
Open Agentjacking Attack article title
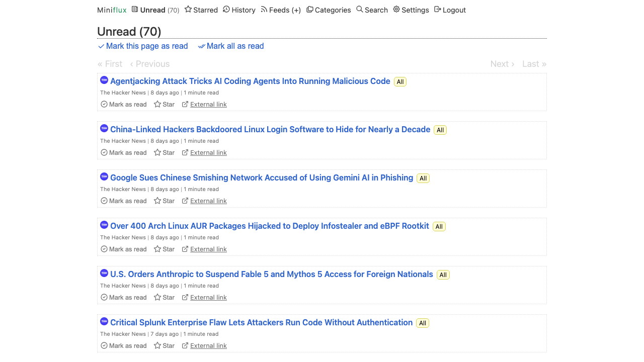click(250, 81)
